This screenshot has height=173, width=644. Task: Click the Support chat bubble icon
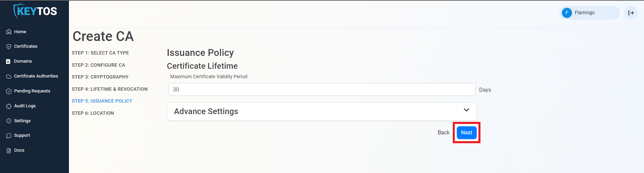(x=9, y=136)
